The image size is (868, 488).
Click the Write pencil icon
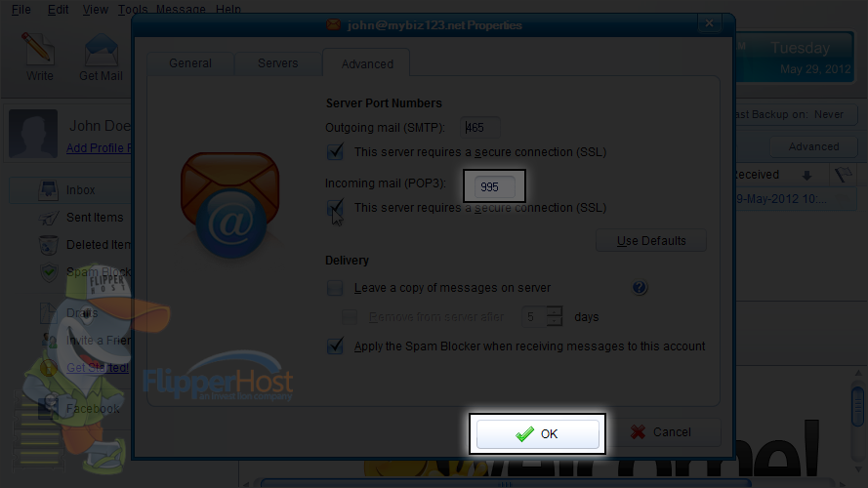pyautogui.click(x=38, y=47)
